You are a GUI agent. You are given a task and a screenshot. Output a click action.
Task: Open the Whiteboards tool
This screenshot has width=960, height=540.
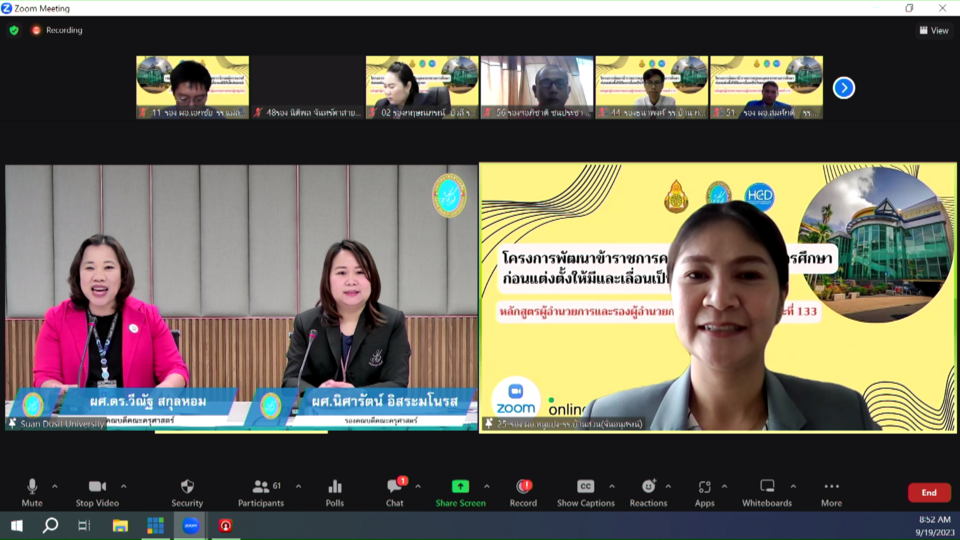click(x=767, y=491)
